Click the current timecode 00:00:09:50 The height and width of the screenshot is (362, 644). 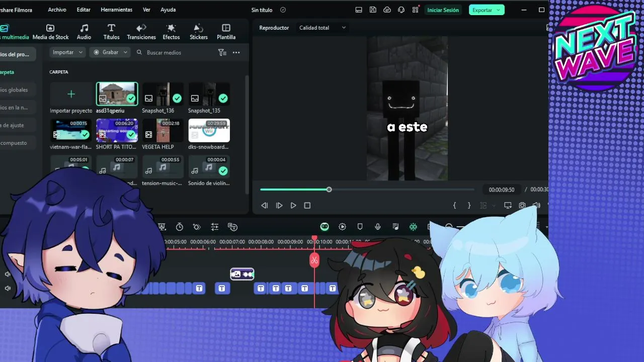tap(501, 190)
